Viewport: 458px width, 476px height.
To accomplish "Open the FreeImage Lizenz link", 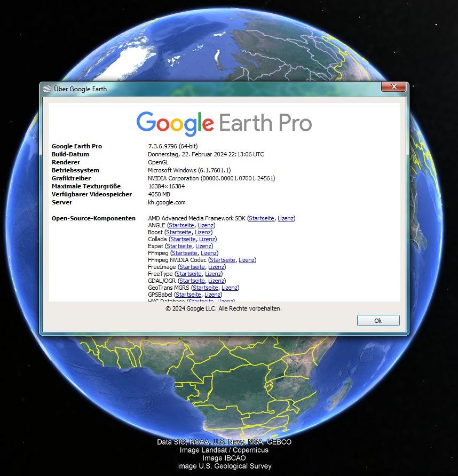I will [x=216, y=267].
